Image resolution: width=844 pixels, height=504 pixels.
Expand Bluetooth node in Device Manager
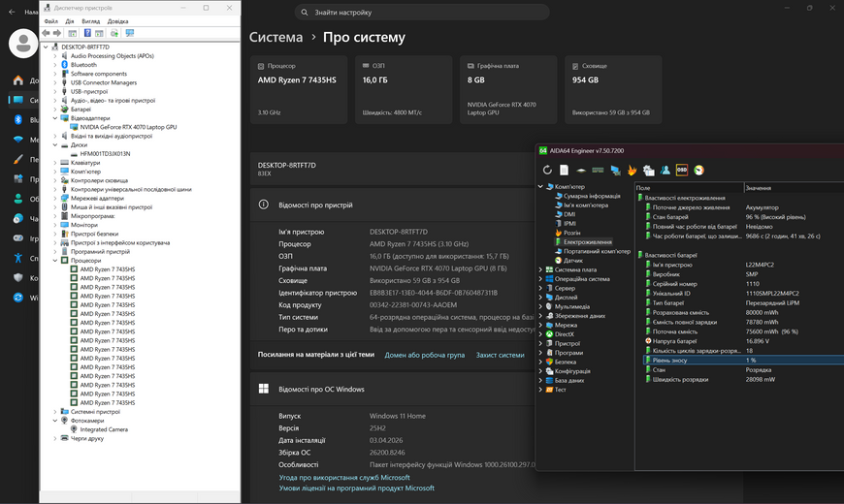click(55, 65)
